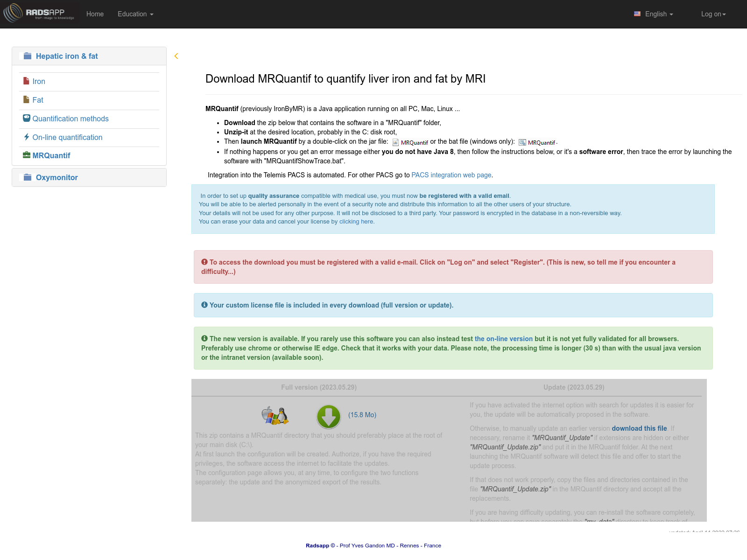Click the lightning bolt icon

(27, 137)
